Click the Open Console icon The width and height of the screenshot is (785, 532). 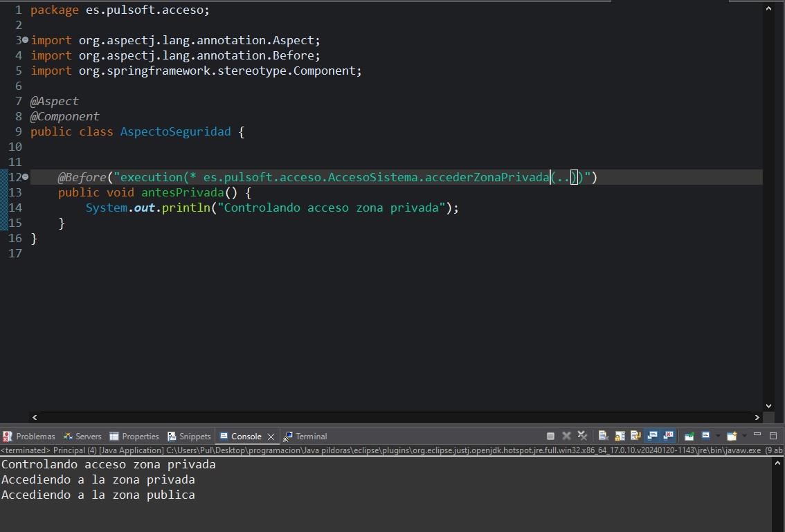point(732,437)
